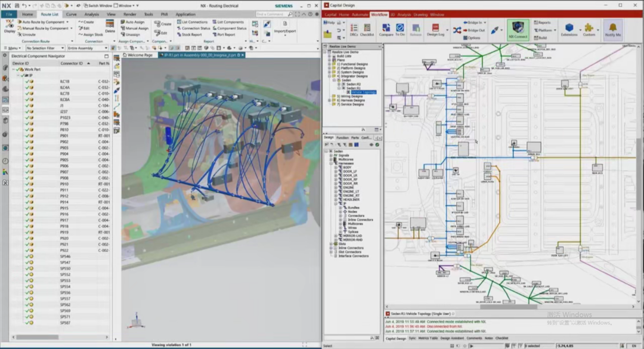Click Auto Assign in NX ribbon
The height and width of the screenshot is (349, 644).
[x=132, y=22]
